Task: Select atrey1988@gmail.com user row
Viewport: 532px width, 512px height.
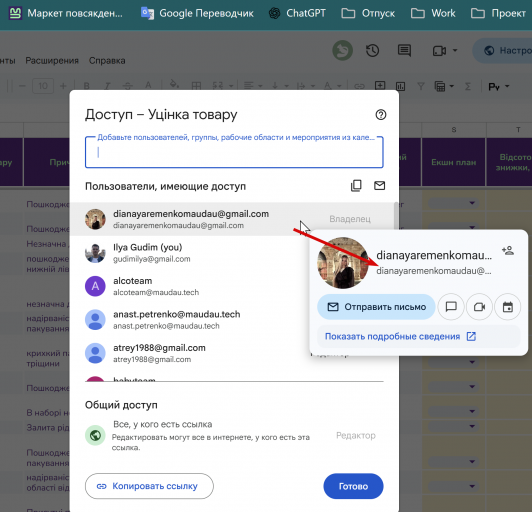Action: [x=190, y=353]
